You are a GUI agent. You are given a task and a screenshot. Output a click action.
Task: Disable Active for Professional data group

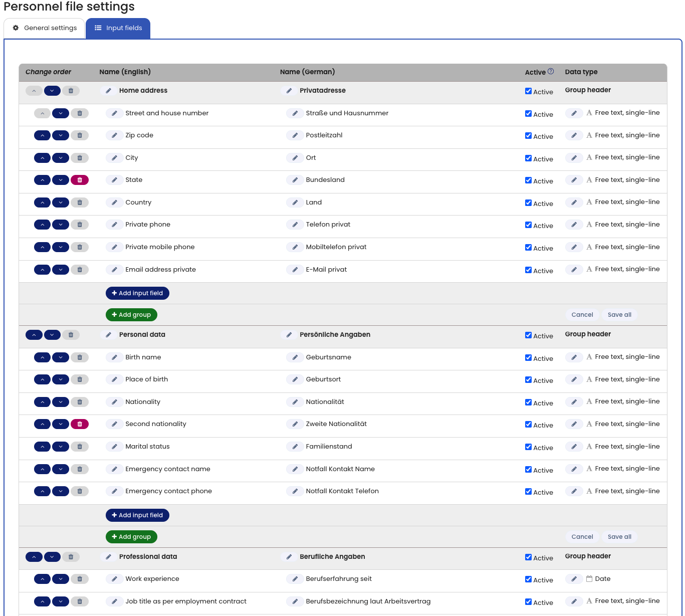coord(528,557)
